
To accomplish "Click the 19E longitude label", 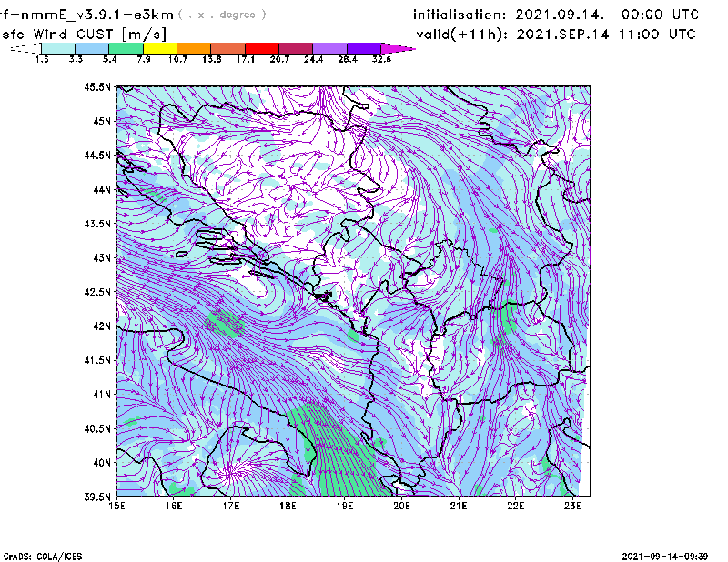I will tap(345, 506).
